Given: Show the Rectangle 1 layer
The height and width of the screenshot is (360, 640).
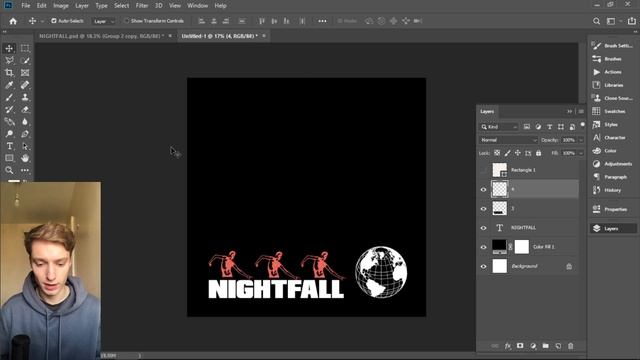Looking at the screenshot, I should coord(484,170).
